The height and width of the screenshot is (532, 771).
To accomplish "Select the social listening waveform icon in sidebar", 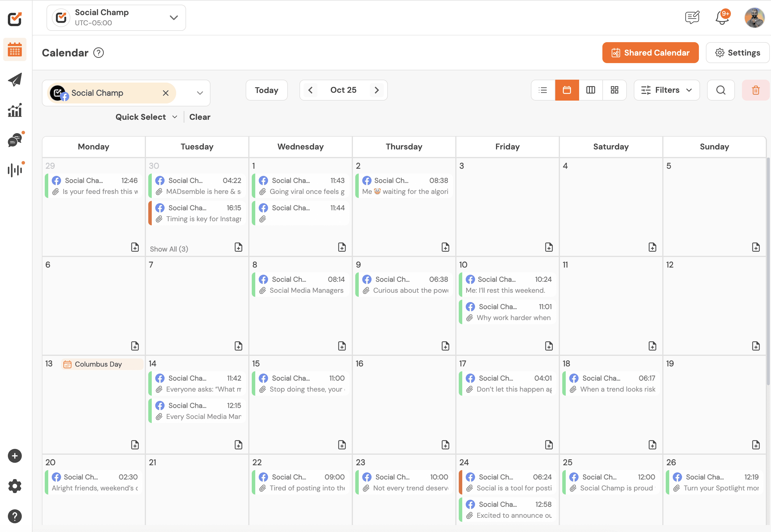I will pos(14,170).
